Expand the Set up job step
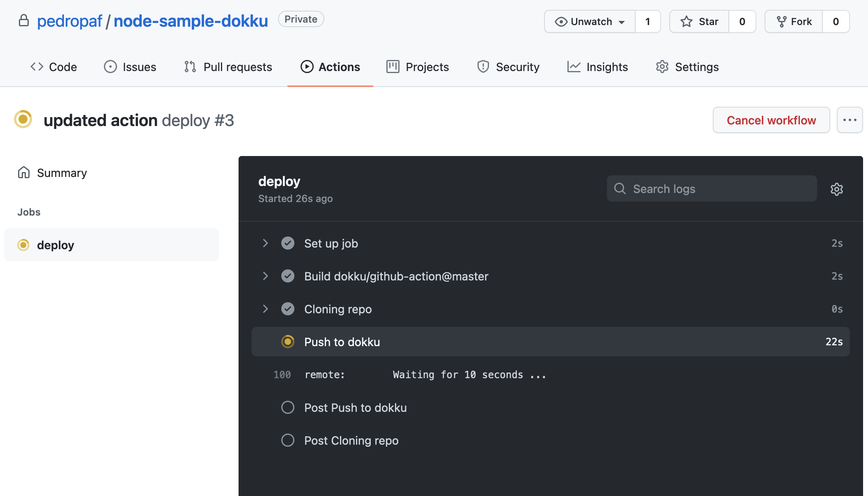The image size is (868, 496). (265, 243)
